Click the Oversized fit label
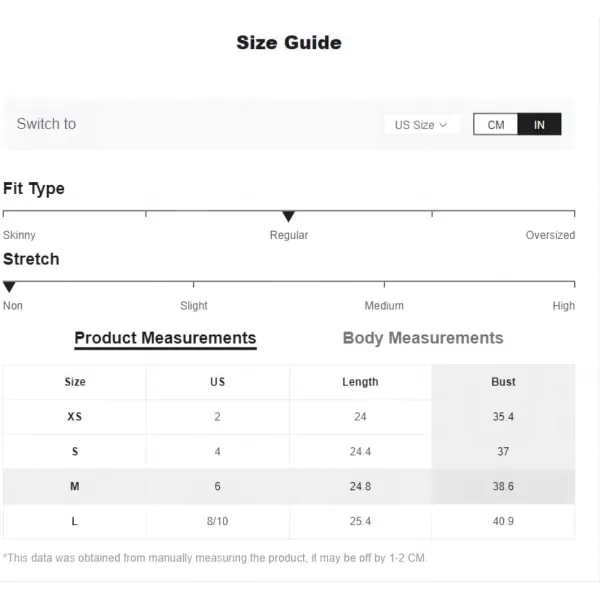 click(550, 235)
